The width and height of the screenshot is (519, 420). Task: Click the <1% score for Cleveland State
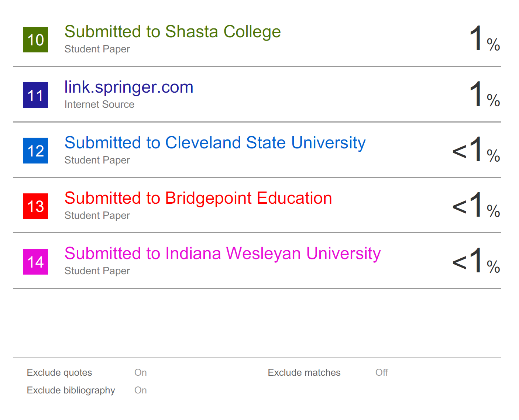tap(476, 149)
